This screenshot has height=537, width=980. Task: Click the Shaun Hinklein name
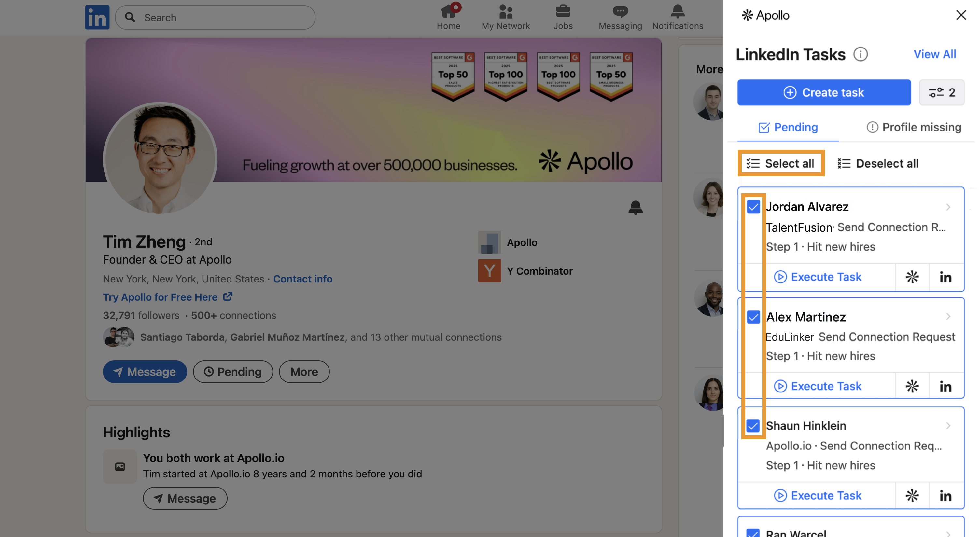806,426
